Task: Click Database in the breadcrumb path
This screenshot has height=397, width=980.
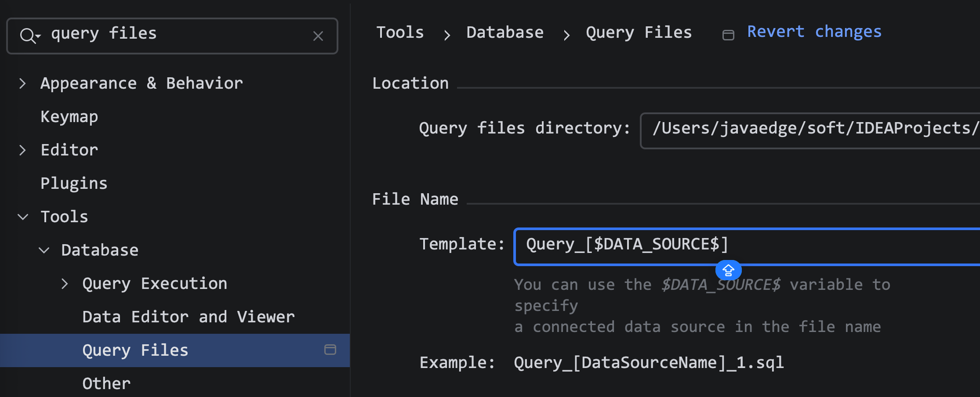Action: [x=505, y=33]
